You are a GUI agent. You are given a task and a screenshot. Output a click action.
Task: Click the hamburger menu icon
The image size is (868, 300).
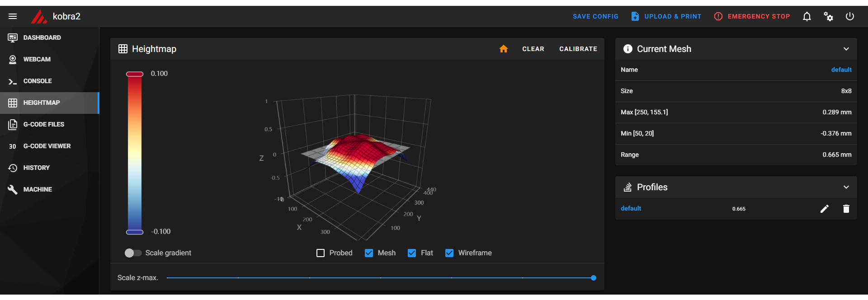[x=13, y=16]
